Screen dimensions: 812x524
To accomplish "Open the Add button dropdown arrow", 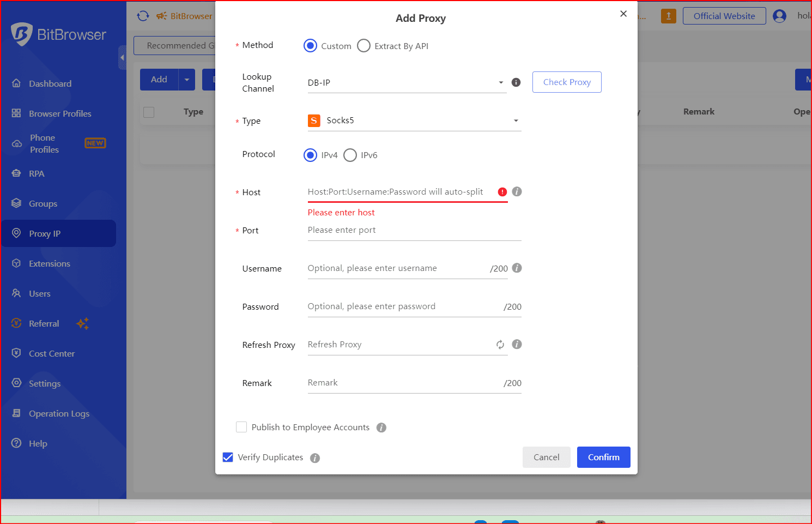I will 186,80.
